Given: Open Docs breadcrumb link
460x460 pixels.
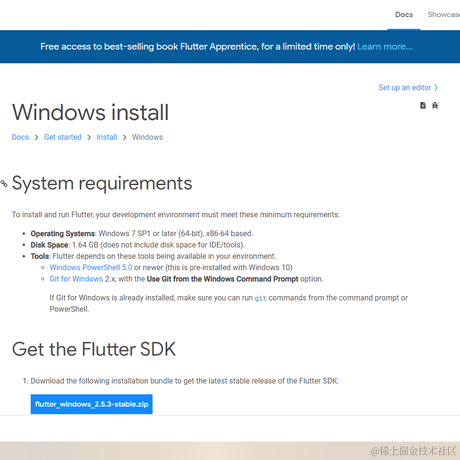Looking at the screenshot, I should (20, 137).
